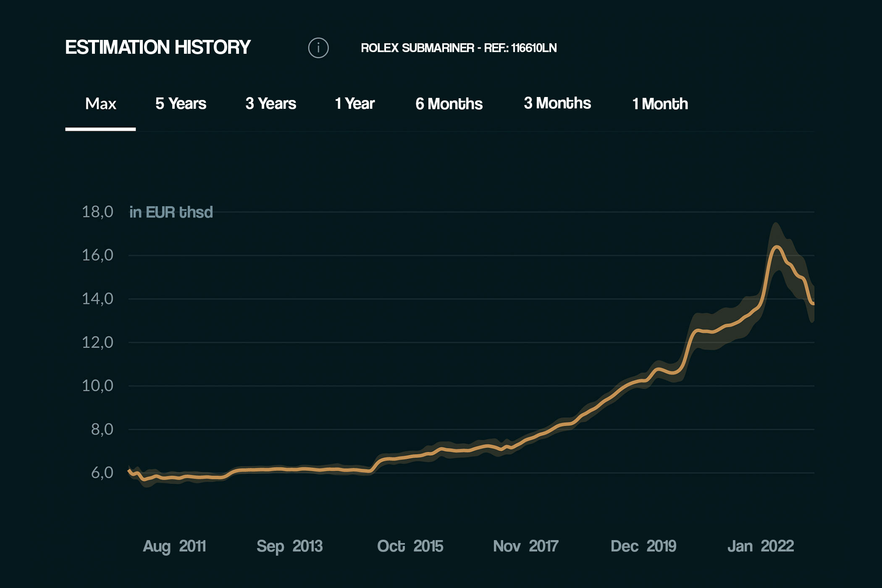Switch to the 5 Years tab

pyautogui.click(x=181, y=104)
